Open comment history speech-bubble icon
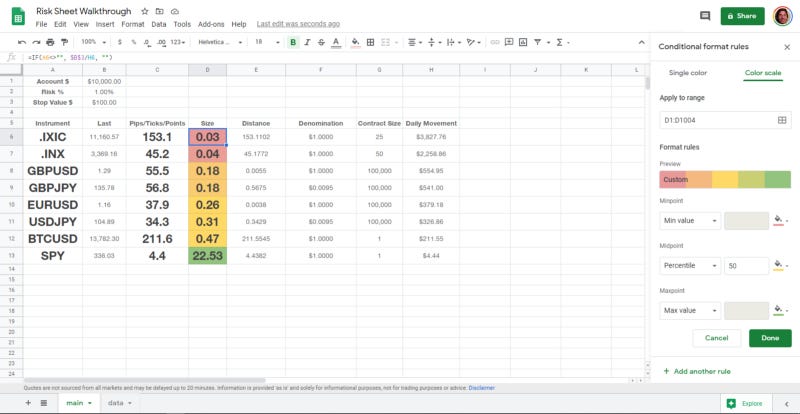Image resolution: width=800 pixels, height=414 pixels. pos(705,16)
